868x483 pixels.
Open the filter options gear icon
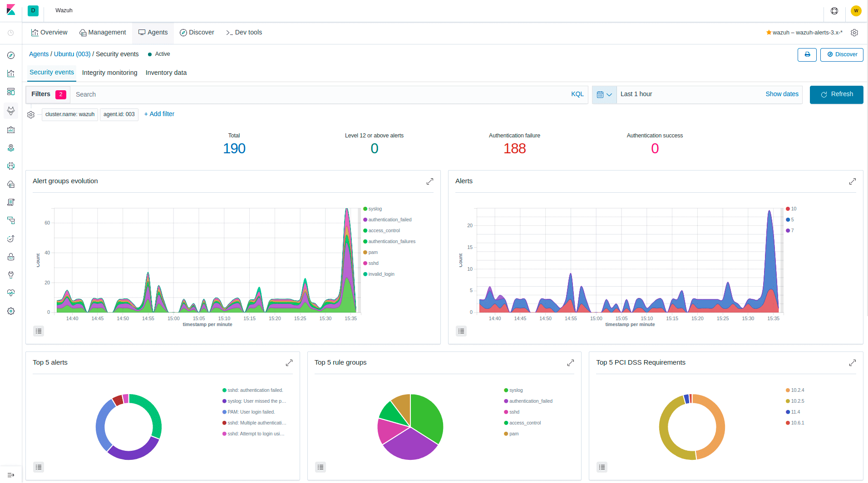click(31, 115)
